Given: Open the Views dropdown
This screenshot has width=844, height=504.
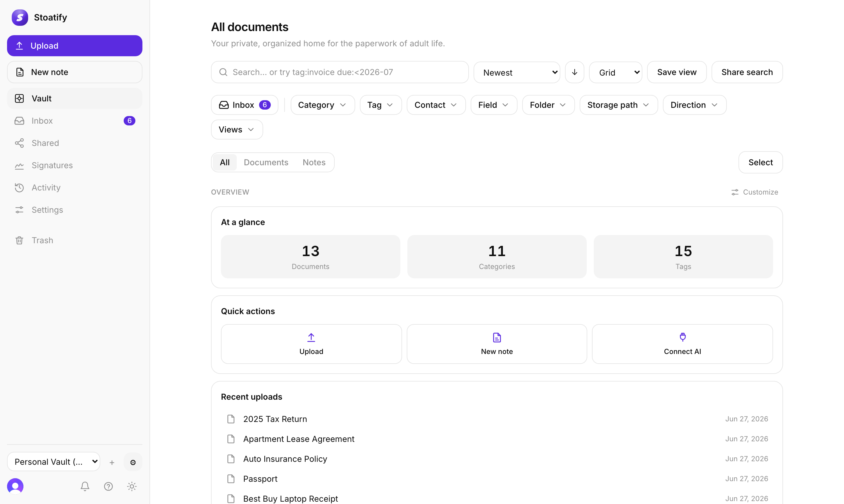Looking at the screenshot, I should [x=237, y=130].
